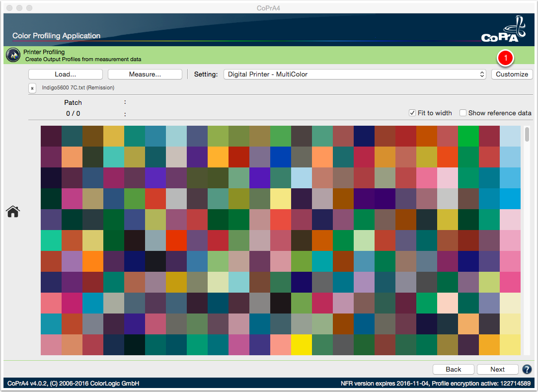The width and height of the screenshot is (538, 392).
Task: Open help via the question mark icon
Action: [527, 369]
